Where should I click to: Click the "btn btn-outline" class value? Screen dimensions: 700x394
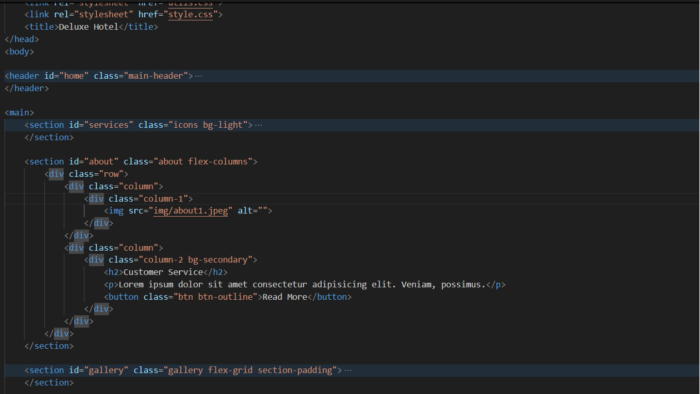215,297
